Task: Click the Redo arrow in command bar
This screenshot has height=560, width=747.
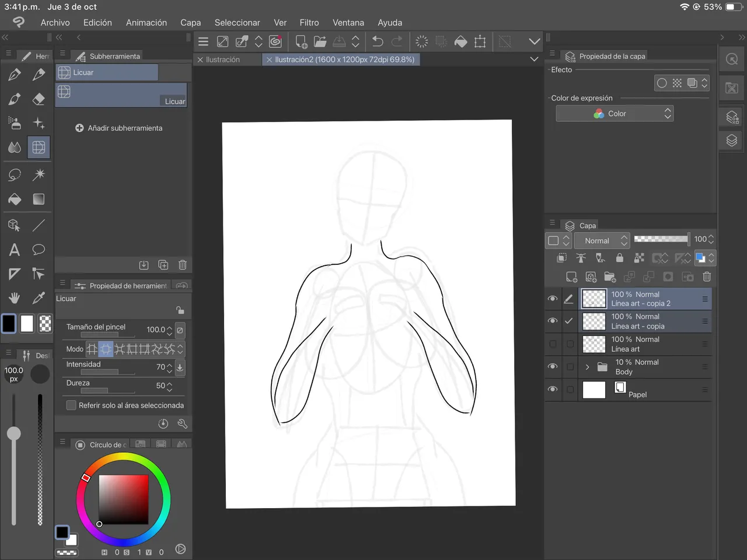Action: [397, 41]
